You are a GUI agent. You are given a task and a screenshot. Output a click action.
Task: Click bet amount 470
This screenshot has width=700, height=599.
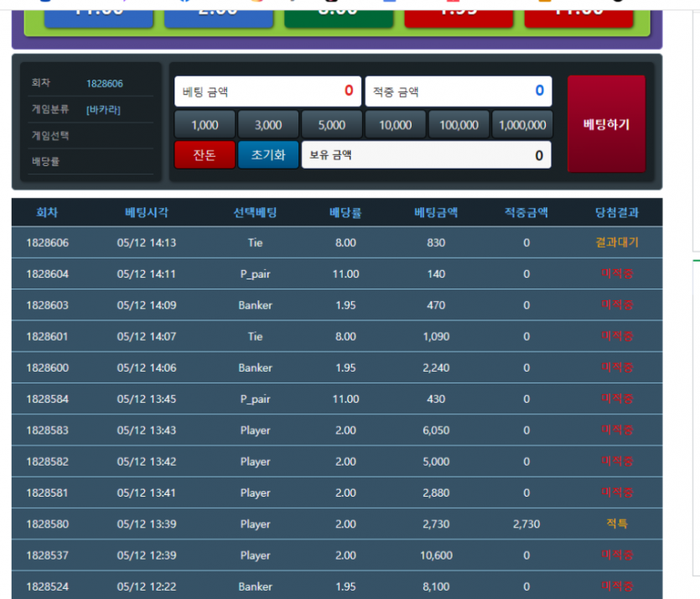pyautogui.click(x=436, y=305)
